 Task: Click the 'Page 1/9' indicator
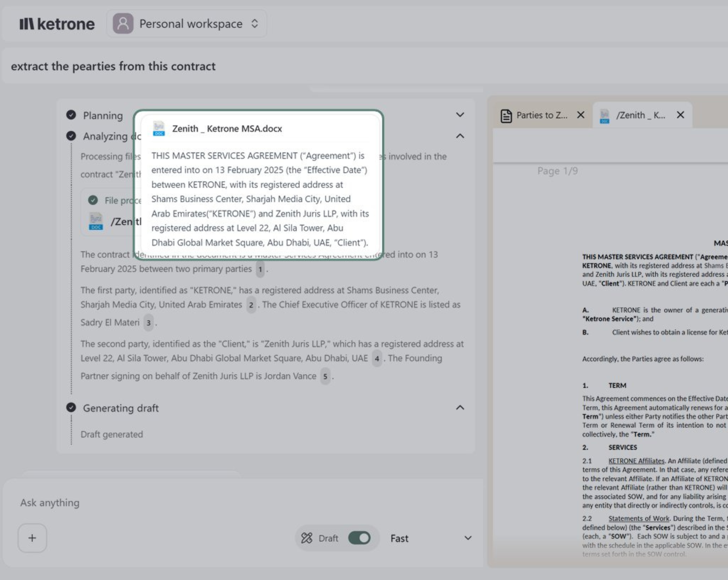click(557, 171)
